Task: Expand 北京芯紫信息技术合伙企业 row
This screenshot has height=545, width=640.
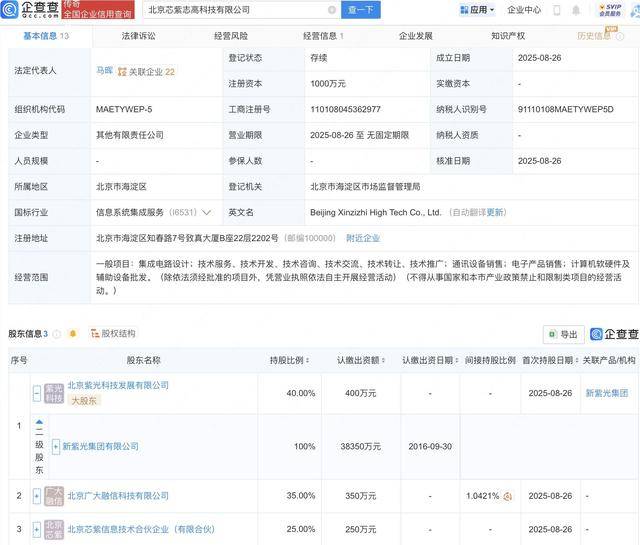Action: (37, 529)
